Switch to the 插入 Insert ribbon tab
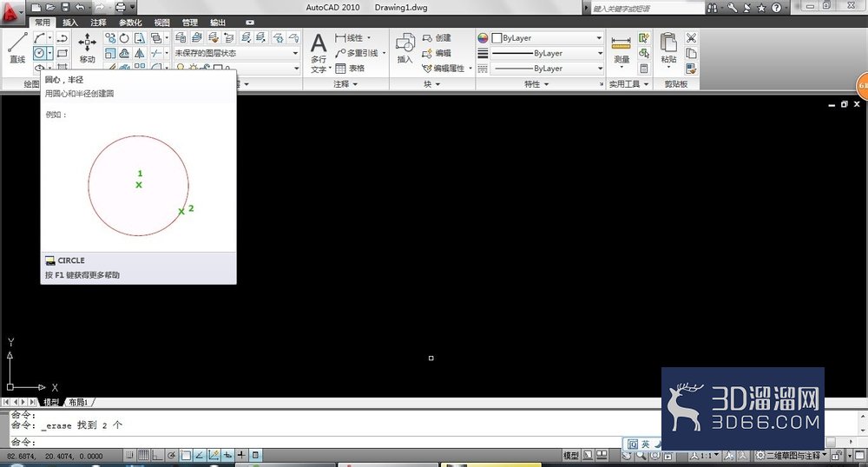Viewport: 868px width, 467px height. coord(69,22)
